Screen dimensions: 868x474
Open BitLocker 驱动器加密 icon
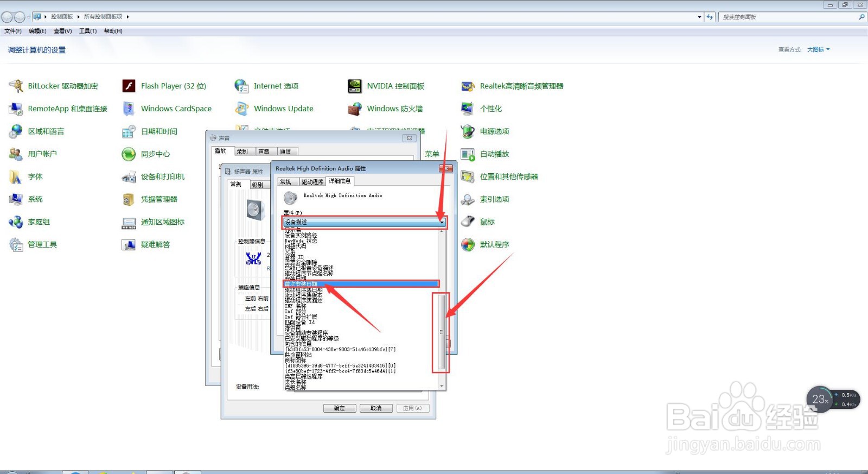16,86
